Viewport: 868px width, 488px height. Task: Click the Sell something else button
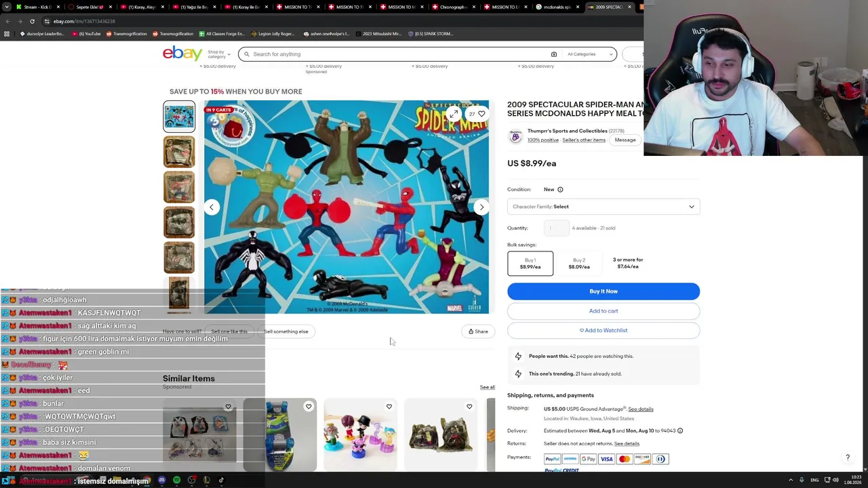286,331
